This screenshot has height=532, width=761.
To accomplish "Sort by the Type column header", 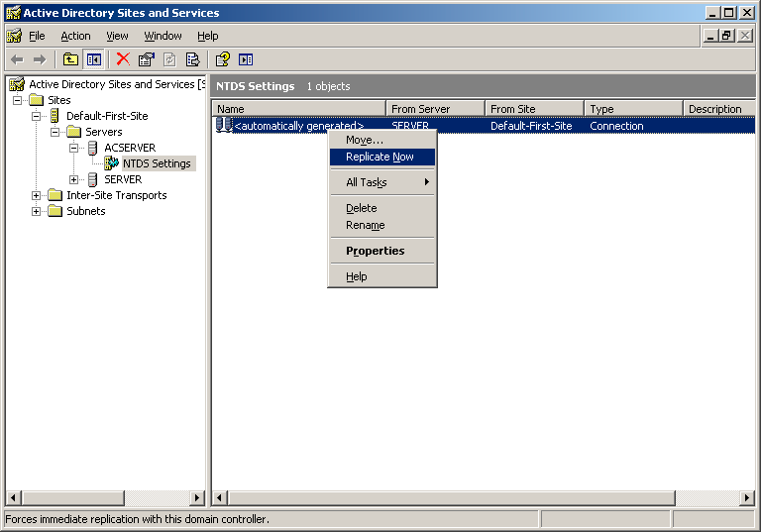I will (x=633, y=109).
